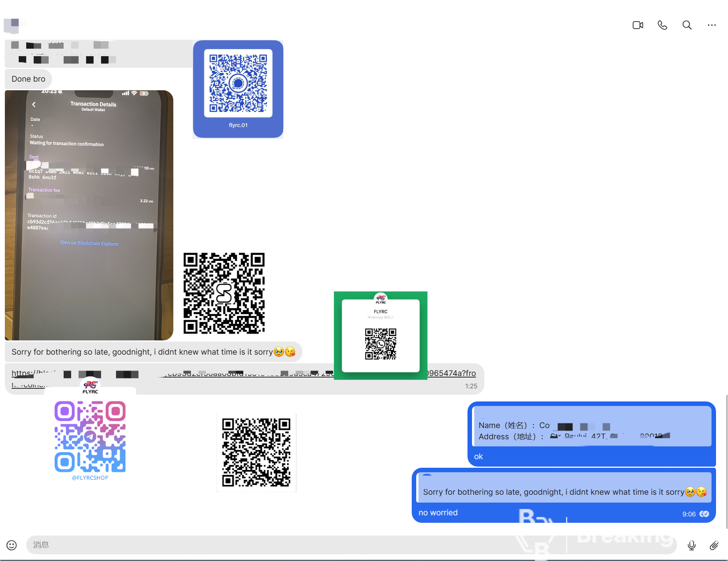Click the plain black QR code below link
Screen dimensions: 728x561
pyautogui.click(x=256, y=452)
